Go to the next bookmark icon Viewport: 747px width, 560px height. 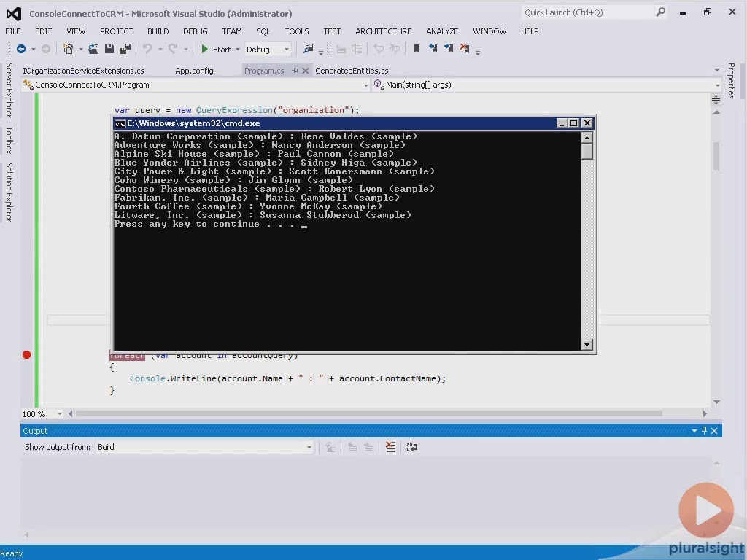[x=449, y=49]
